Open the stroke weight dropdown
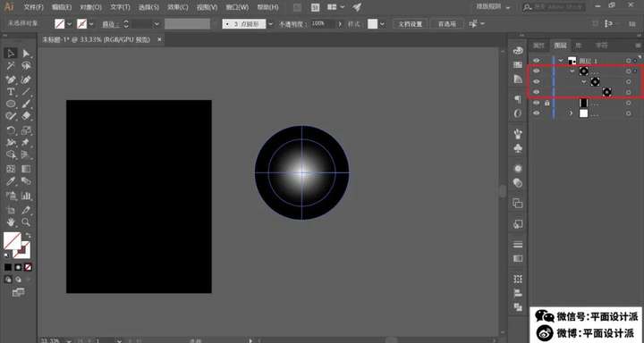This screenshot has height=343, width=644. pyautogui.click(x=157, y=24)
